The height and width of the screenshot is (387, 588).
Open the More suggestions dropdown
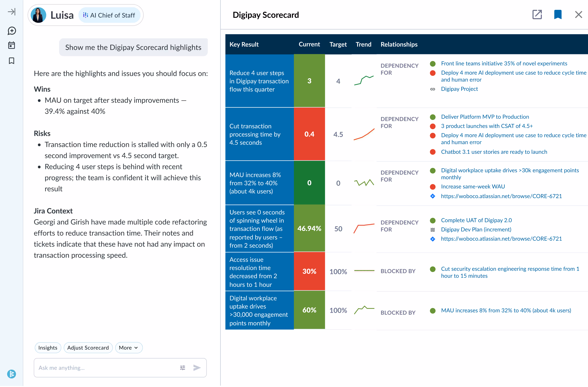tap(129, 347)
